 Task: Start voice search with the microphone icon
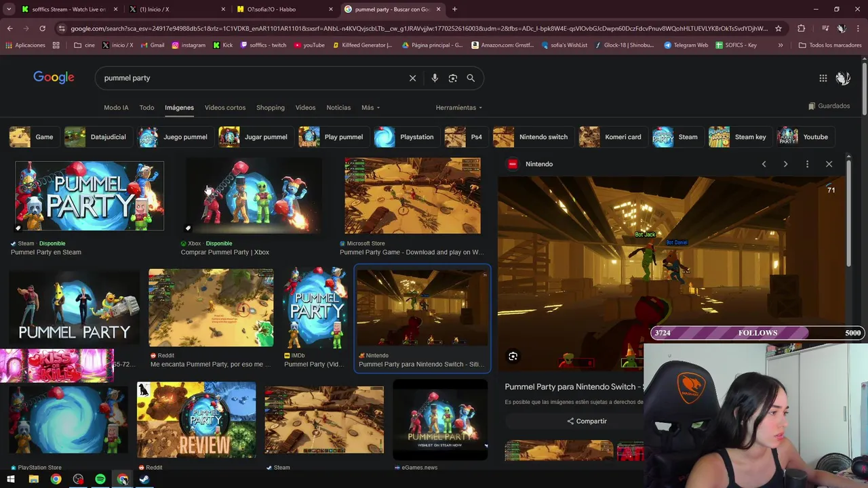point(435,78)
